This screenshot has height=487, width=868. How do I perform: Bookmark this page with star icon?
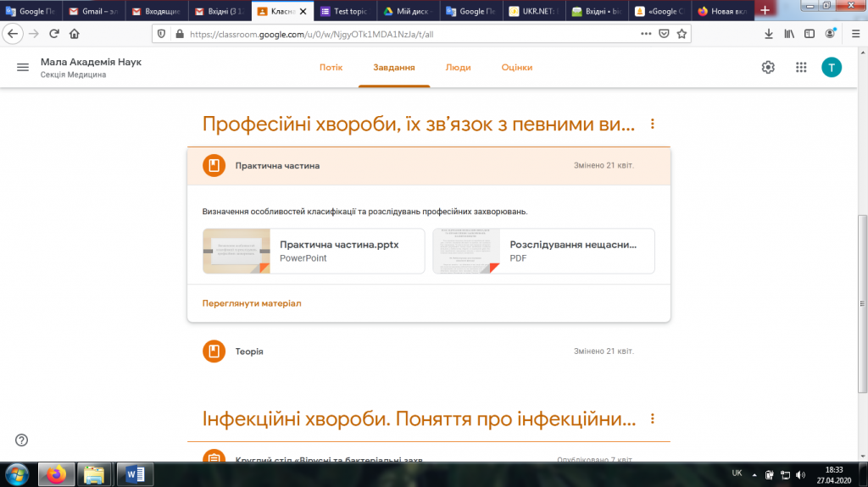pyautogui.click(x=682, y=34)
